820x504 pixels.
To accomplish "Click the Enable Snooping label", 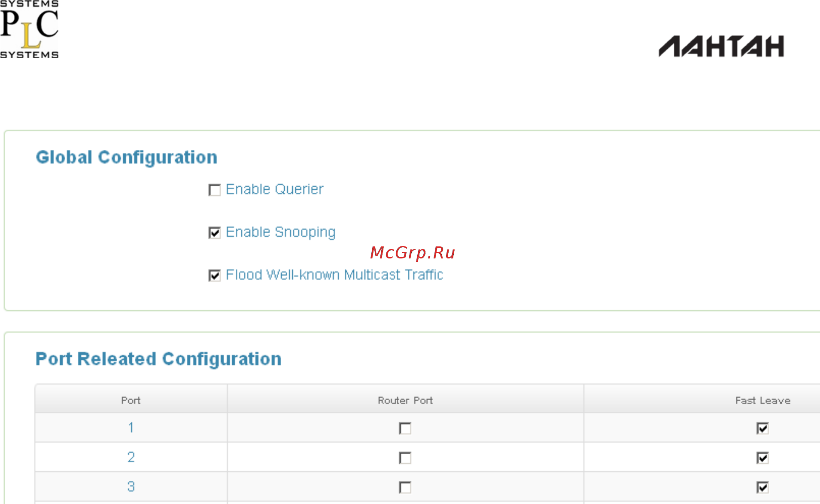I will (280, 232).
